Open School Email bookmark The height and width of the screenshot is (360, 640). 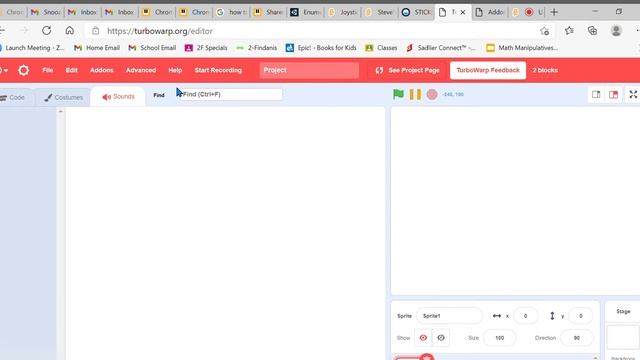(152, 48)
